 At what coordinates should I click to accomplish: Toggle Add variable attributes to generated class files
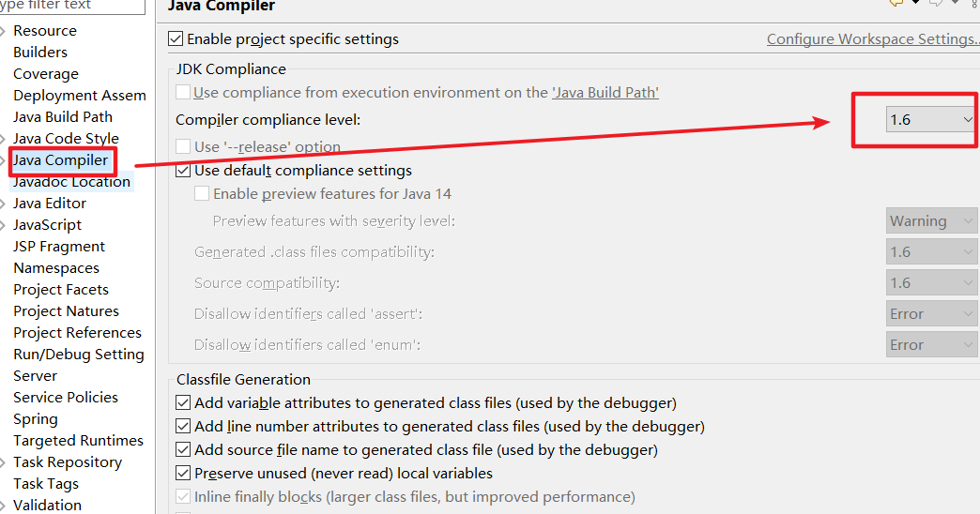click(x=183, y=402)
